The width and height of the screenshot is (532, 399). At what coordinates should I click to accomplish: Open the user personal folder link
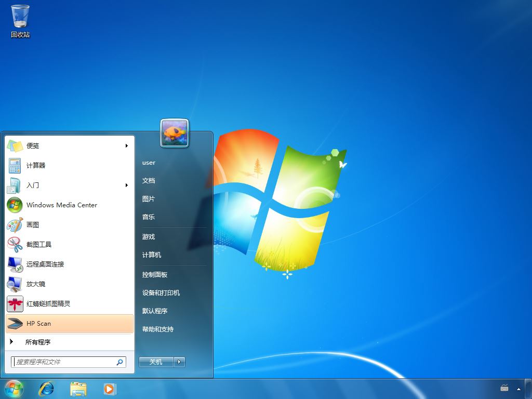coord(149,163)
